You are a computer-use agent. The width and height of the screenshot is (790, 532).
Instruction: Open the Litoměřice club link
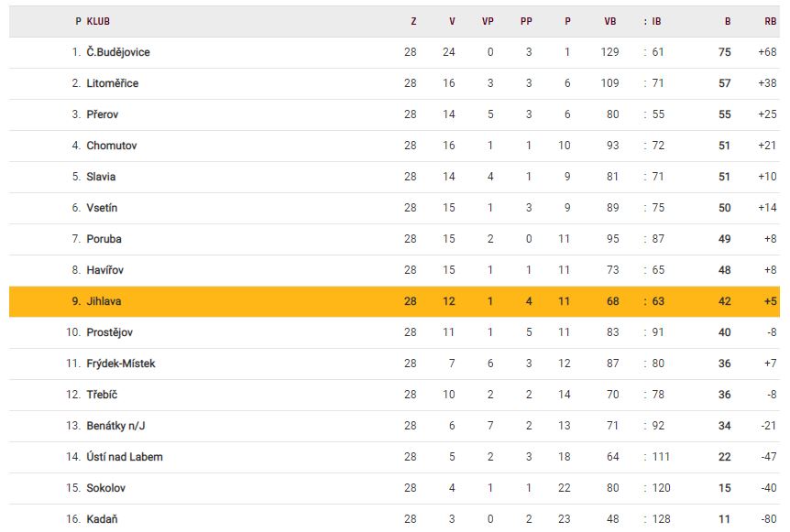pos(112,83)
